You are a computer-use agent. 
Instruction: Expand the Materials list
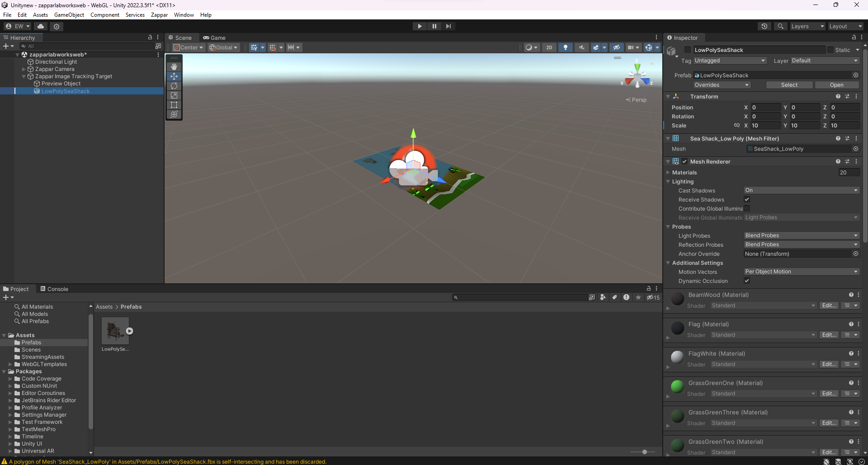pyautogui.click(x=668, y=172)
